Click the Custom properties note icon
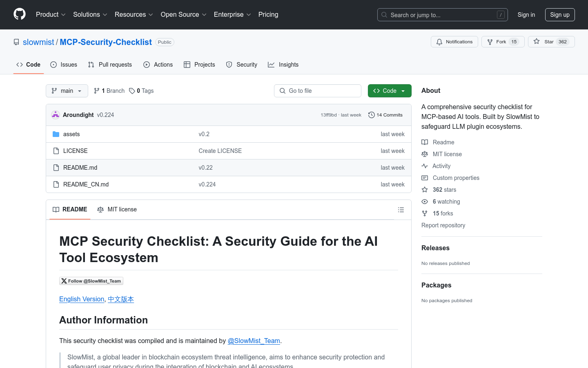Image resolution: width=588 pixels, height=368 pixels. 425,178
